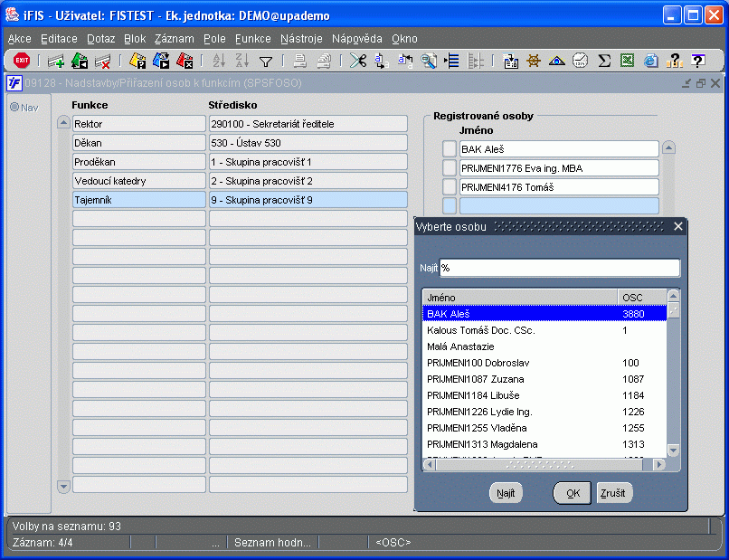Click the green Excel export icon
729x560 pixels.
(627, 61)
